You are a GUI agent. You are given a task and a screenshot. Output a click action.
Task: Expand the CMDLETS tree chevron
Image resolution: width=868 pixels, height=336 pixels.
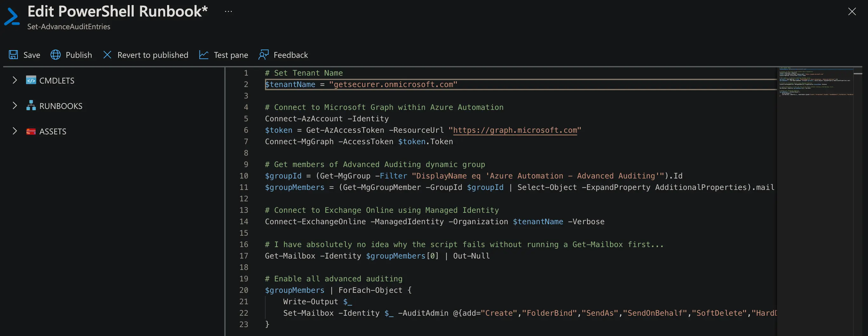click(15, 80)
